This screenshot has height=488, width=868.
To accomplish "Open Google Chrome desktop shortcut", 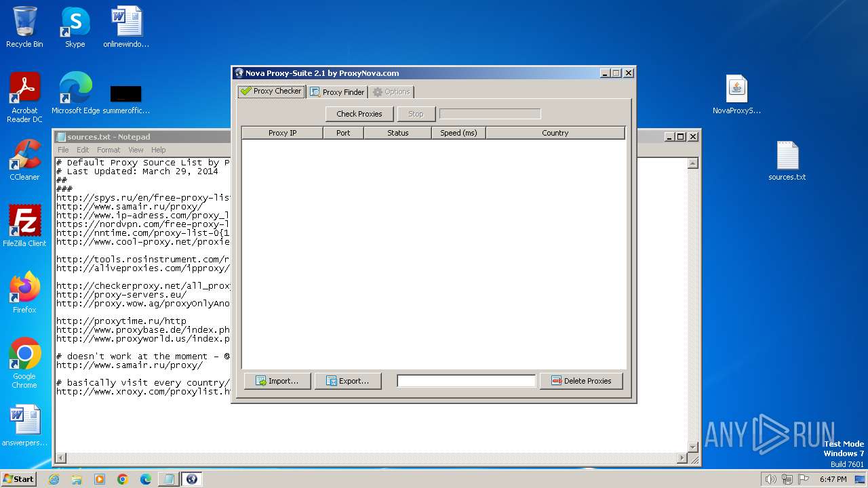I will click(x=24, y=363).
